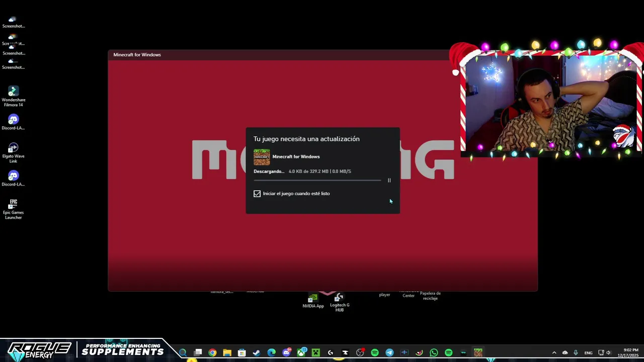This screenshot has width=644, height=362.
Task: Open Task View in the taskbar
Action: [x=198, y=353]
